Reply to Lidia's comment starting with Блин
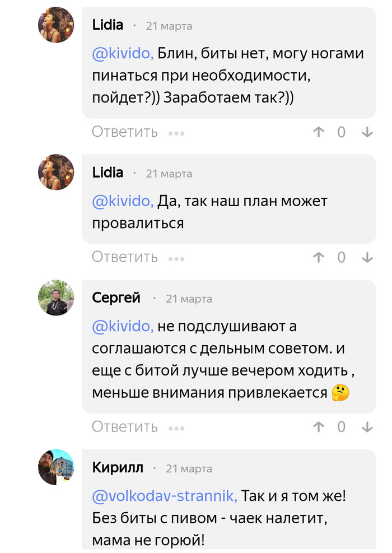Viewport: 392px width, 553px height. pos(125,132)
